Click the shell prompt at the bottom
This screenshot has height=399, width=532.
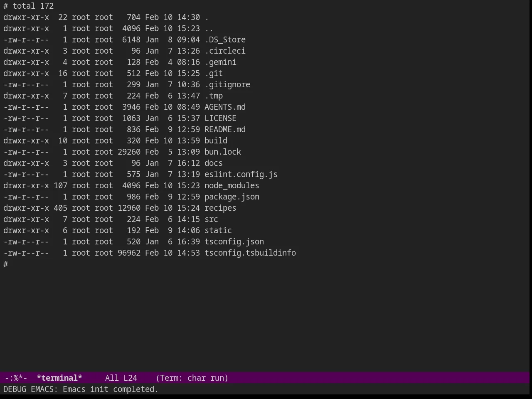[x=6, y=264]
